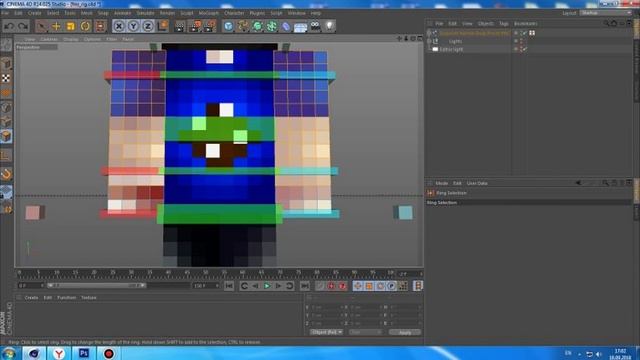
Task: Select the Rotate tool
Action: coord(85,26)
